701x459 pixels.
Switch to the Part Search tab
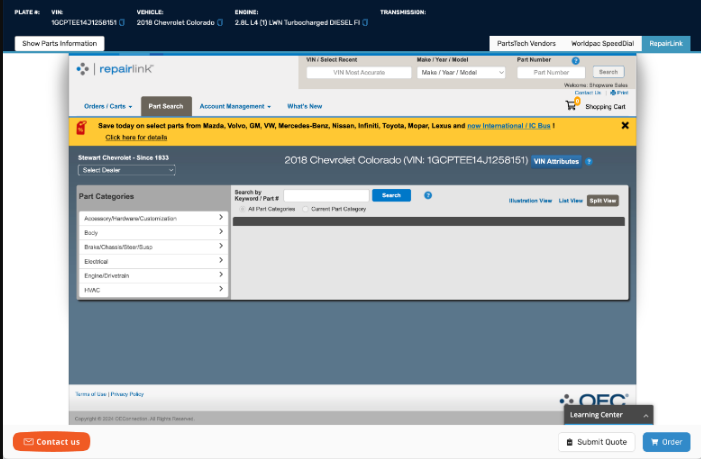(x=166, y=106)
